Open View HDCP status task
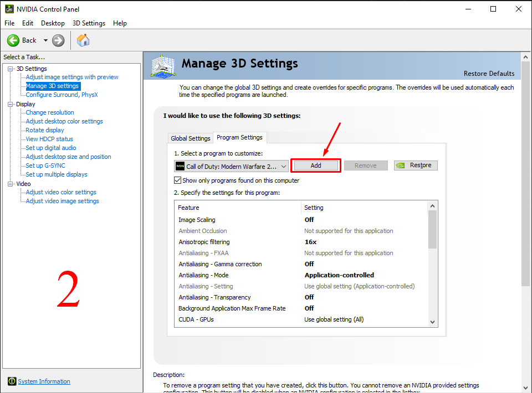This screenshot has width=532, height=393. (x=49, y=139)
